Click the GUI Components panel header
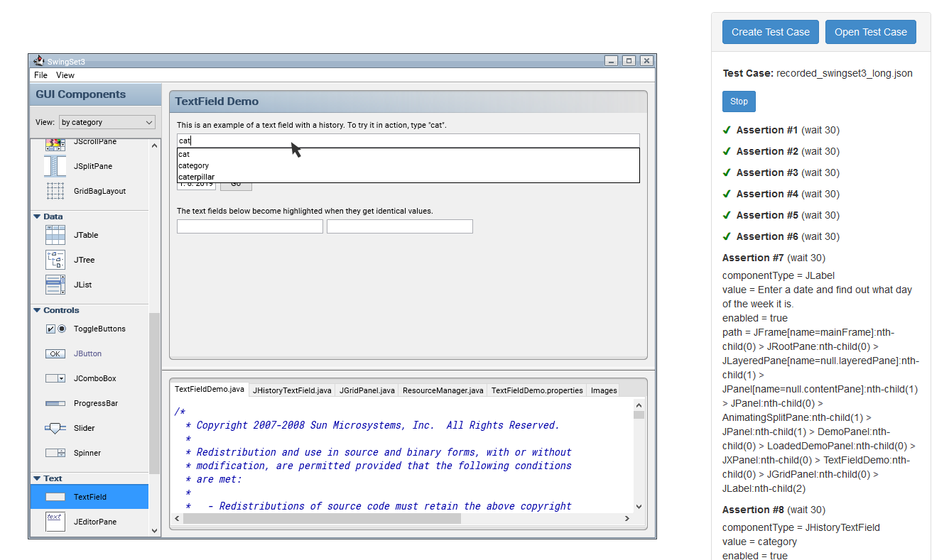This screenshot has width=949, height=560. [x=95, y=94]
